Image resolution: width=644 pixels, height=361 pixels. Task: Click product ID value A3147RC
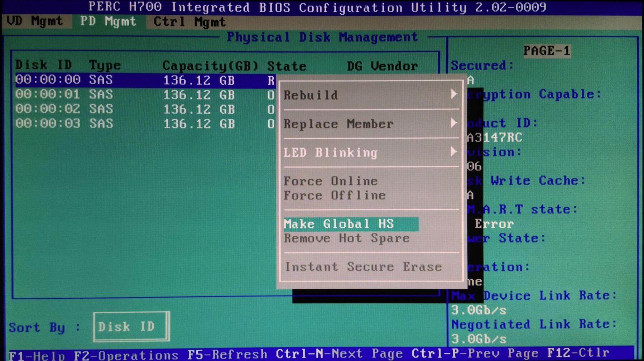[x=495, y=138]
